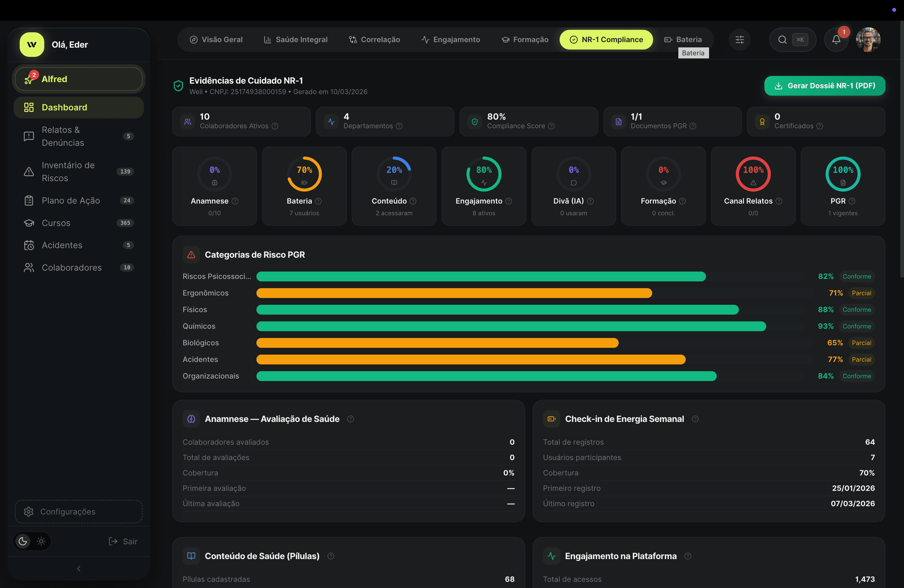Click help icon beside Bateria card label
The height and width of the screenshot is (588, 904).
coord(318,201)
